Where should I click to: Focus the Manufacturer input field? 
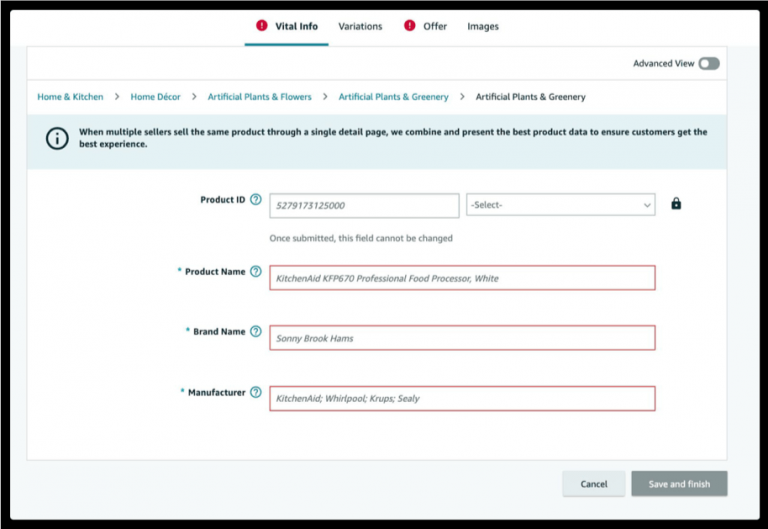[x=462, y=398]
